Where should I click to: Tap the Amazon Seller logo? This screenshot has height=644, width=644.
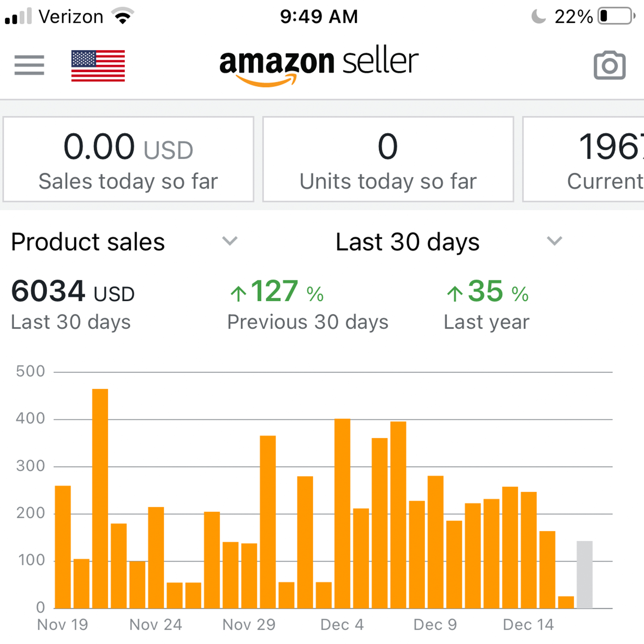click(x=319, y=65)
